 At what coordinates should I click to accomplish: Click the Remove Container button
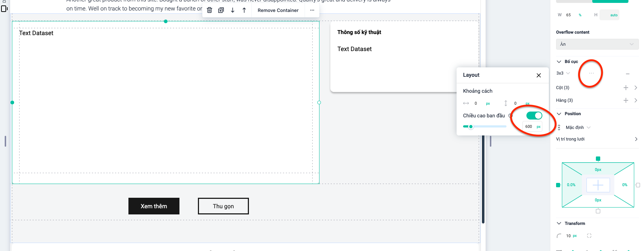[x=278, y=10]
